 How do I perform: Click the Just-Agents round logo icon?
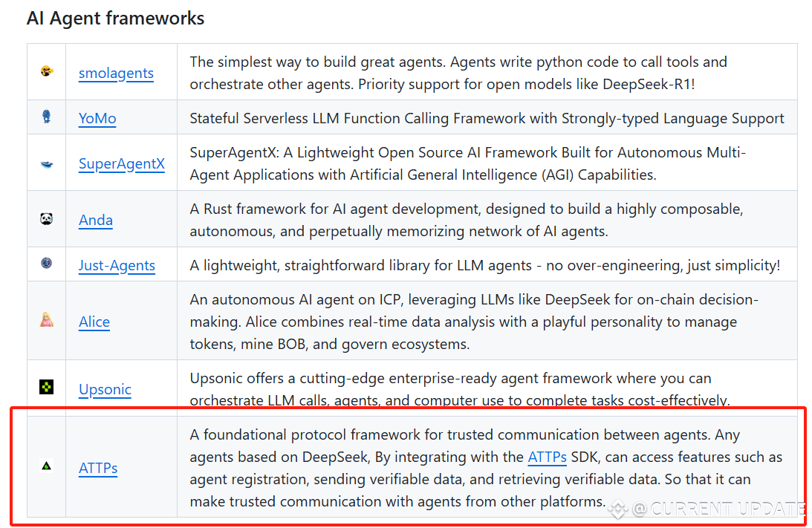pos(47,263)
